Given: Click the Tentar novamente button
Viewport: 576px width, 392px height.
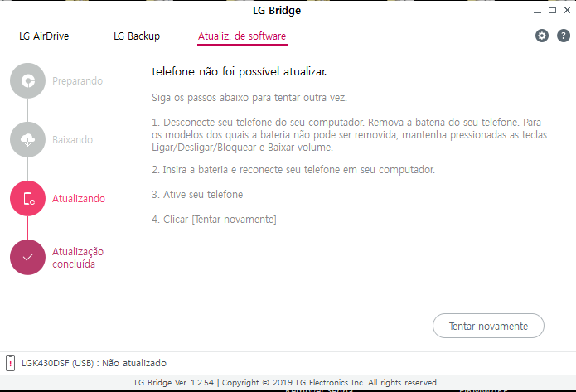Looking at the screenshot, I should (488, 326).
